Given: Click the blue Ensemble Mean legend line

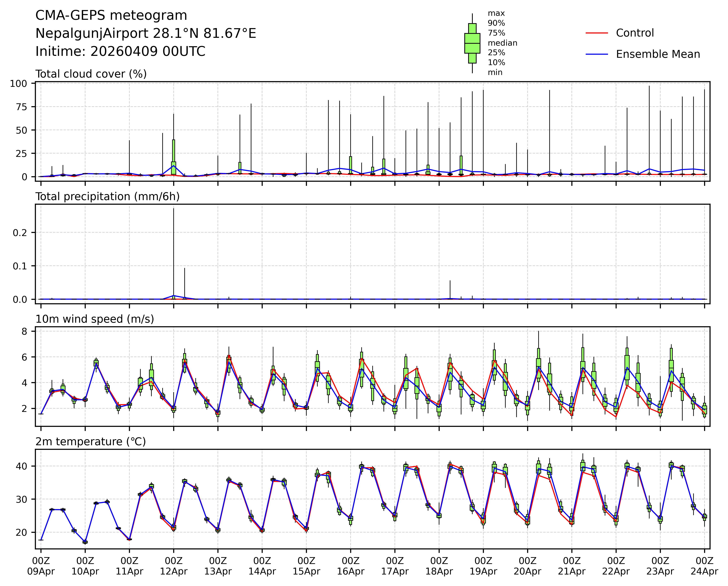Looking at the screenshot, I should tap(597, 54).
